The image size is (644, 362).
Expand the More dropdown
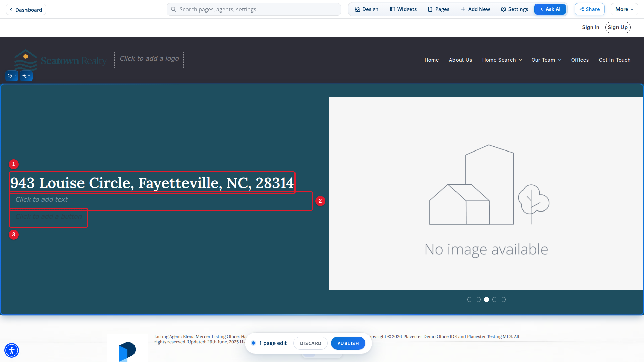tap(624, 9)
